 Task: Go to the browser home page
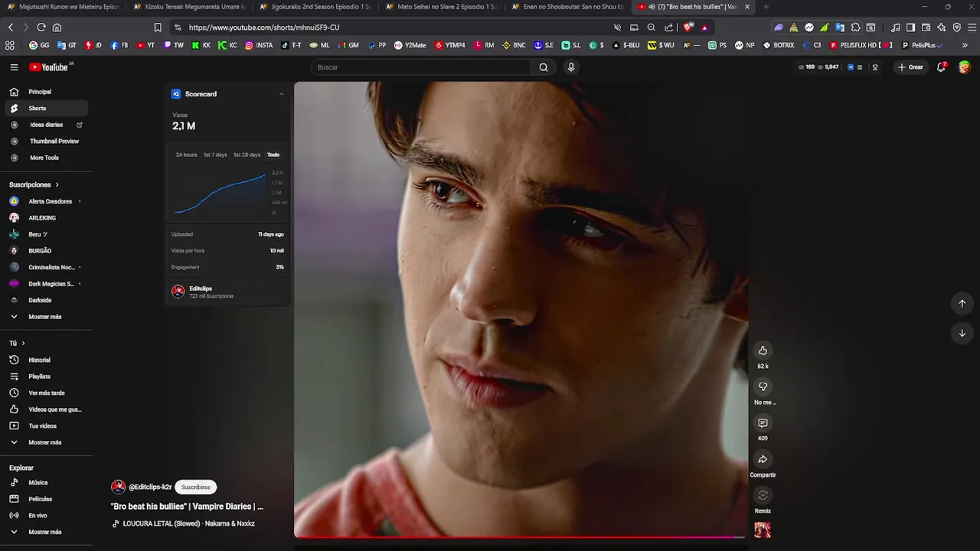[57, 27]
